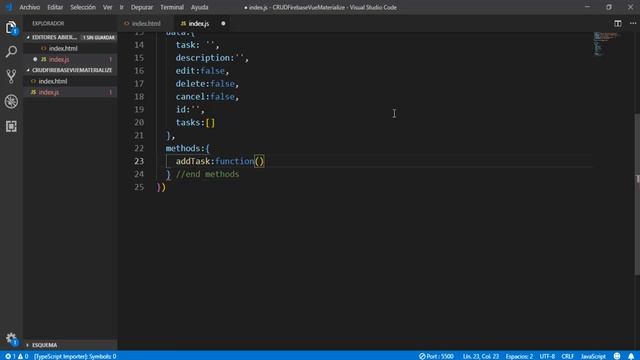Click on the addTask function line

coord(220,161)
